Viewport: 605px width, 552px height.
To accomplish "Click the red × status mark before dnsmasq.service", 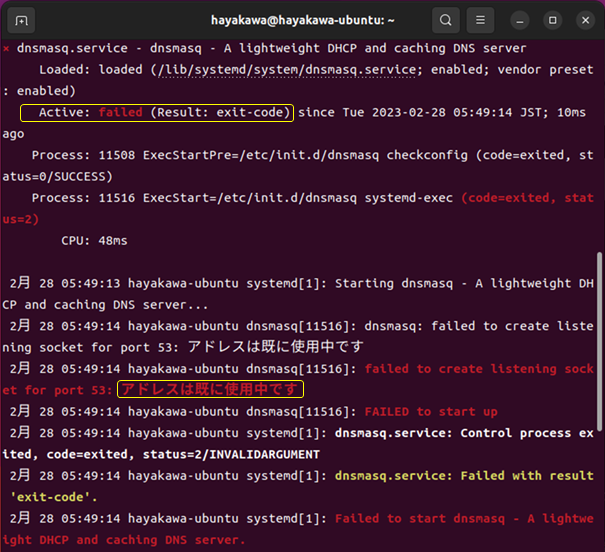I will (x=7, y=48).
